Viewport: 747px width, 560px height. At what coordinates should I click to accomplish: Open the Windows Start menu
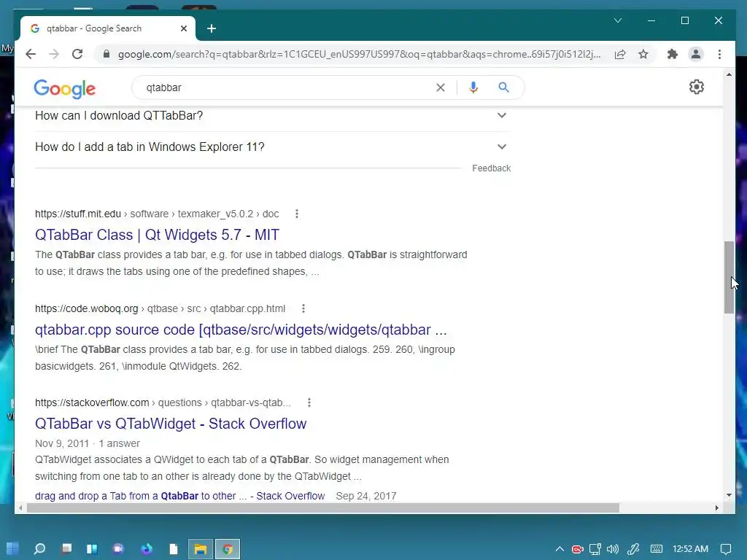[12, 549]
